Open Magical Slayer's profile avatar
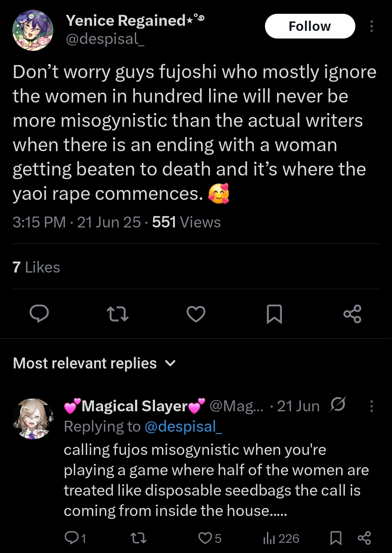392x553 pixels. [x=33, y=419]
